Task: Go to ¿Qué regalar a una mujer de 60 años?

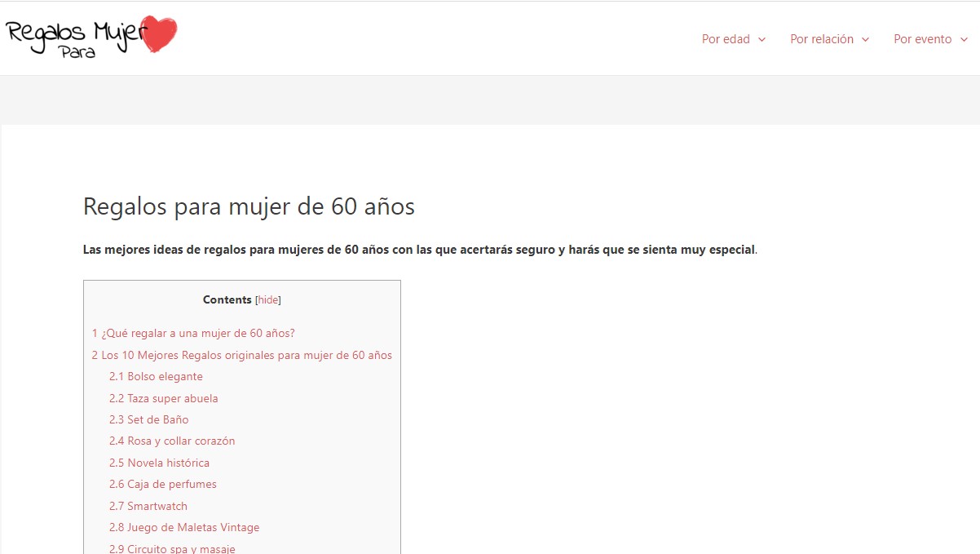Action: (x=193, y=334)
